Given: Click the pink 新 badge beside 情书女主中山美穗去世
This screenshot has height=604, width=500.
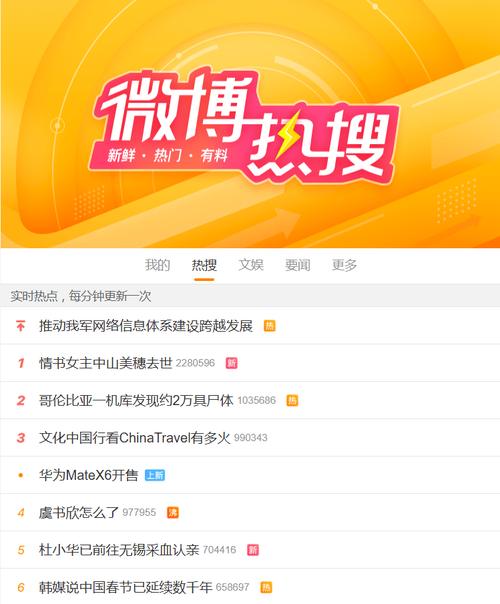Looking at the screenshot, I should tap(232, 363).
